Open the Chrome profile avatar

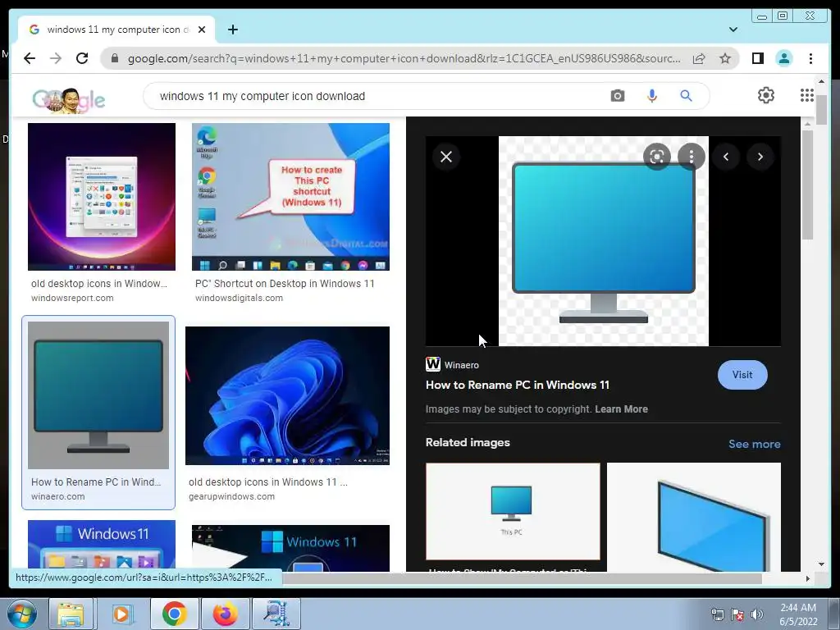pyautogui.click(x=783, y=58)
